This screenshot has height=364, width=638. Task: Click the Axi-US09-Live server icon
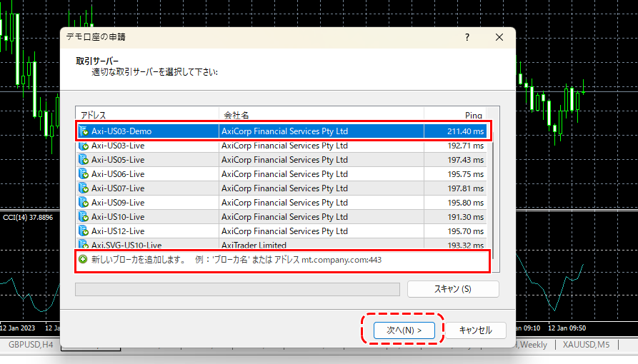click(x=84, y=203)
